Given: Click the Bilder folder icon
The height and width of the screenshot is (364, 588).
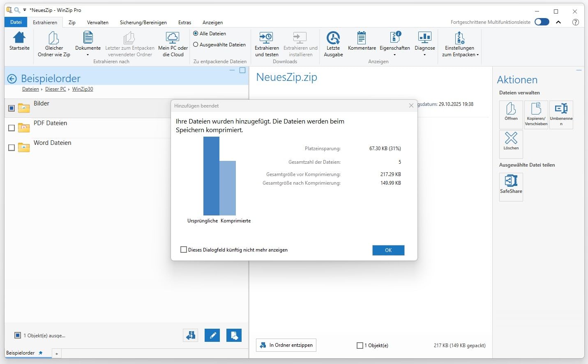Looking at the screenshot, I should [24, 108].
